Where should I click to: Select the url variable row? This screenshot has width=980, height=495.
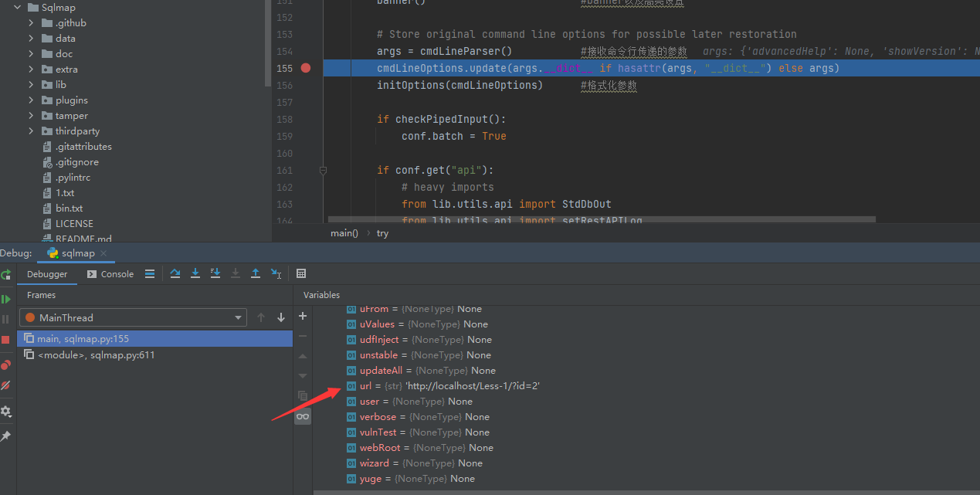[x=646, y=386]
